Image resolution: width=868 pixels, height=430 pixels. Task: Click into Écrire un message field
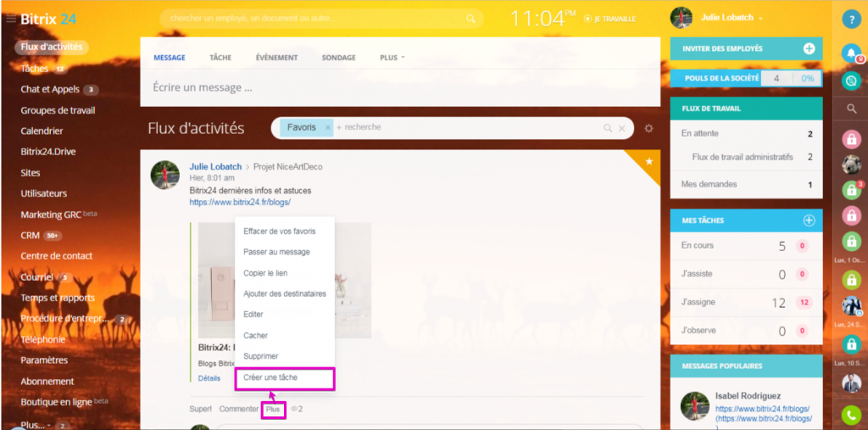(400, 87)
